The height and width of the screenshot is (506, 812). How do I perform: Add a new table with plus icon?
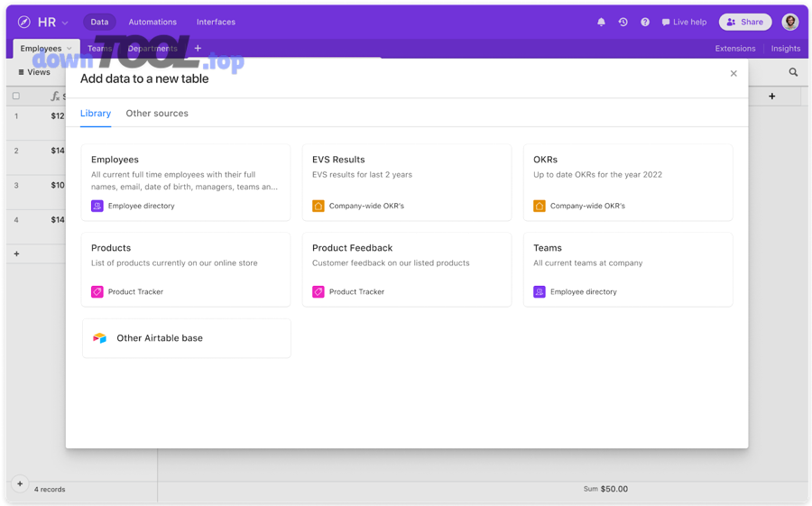pyautogui.click(x=198, y=48)
